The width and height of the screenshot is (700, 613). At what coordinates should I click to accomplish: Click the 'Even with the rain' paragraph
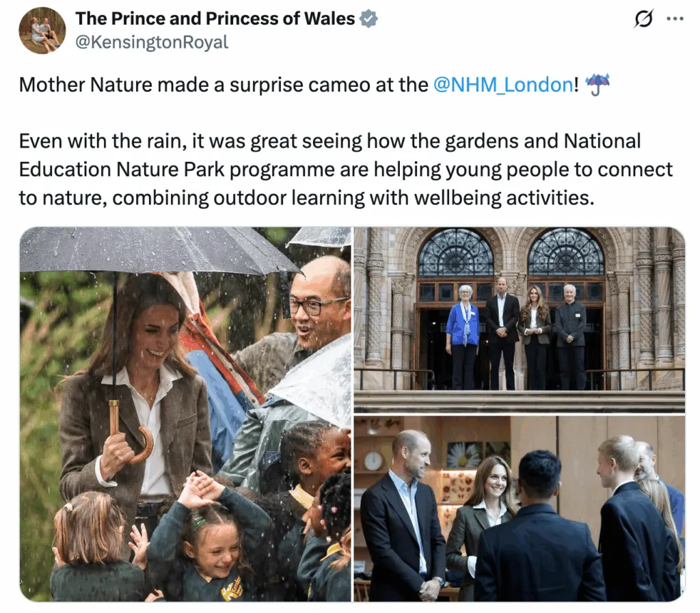[x=345, y=169]
